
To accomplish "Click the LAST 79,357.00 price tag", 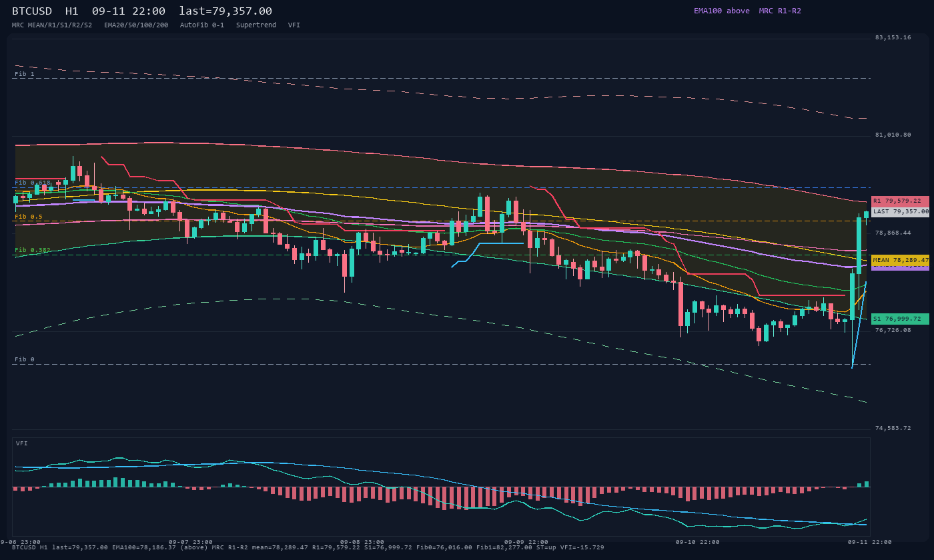I will [x=900, y=211].
